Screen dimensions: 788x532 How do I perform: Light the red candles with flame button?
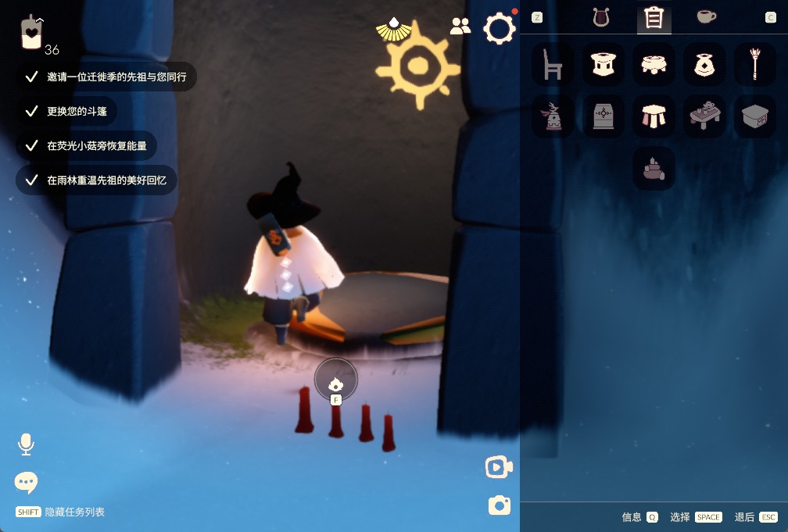(x=335, y=380)
